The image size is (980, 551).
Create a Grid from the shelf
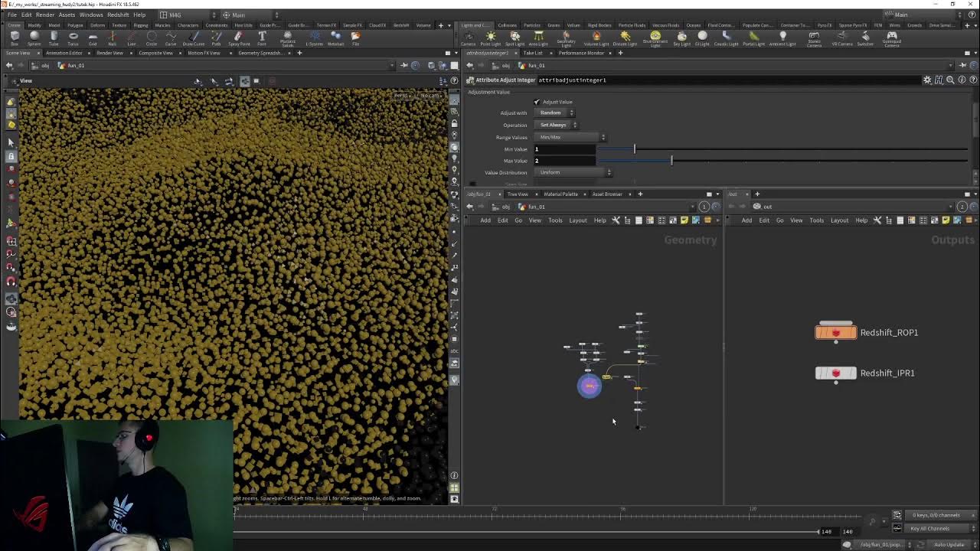click(x=93, y=37)
